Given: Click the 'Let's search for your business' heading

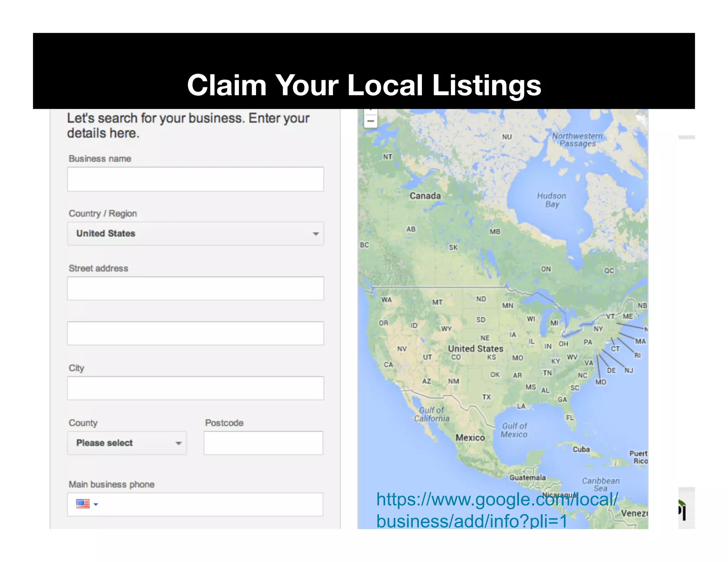Looking at the screenshot, I should 188,125.
